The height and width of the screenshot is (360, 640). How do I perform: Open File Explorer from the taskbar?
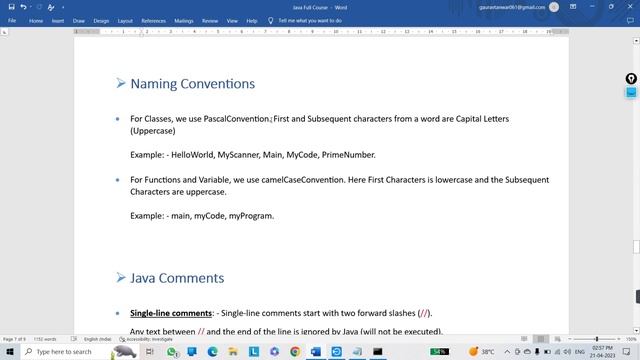pos(233,351)
